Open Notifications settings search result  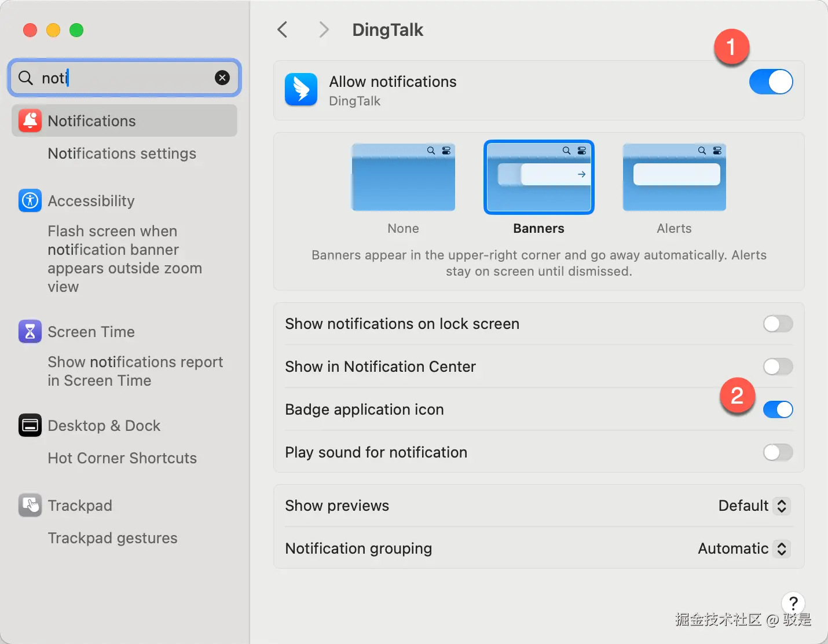(122, 153)
